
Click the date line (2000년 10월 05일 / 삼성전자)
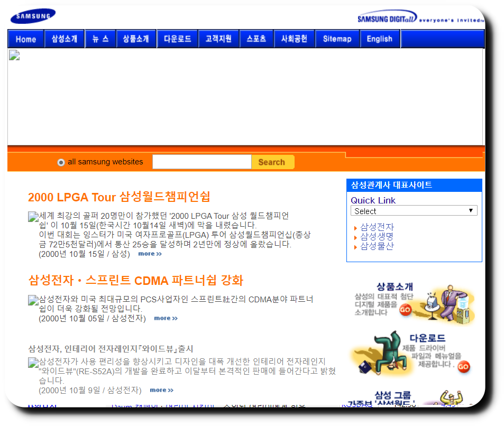coord(92,318)
